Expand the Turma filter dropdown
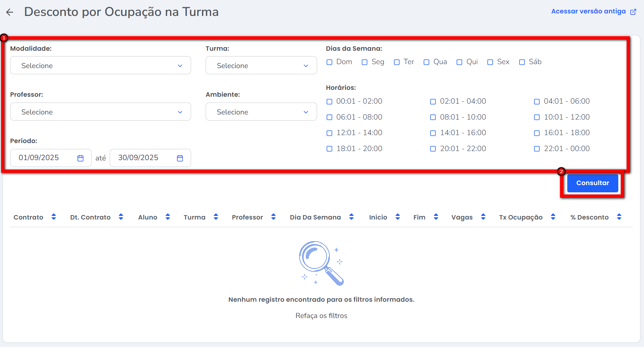 (x=261, y=66)
